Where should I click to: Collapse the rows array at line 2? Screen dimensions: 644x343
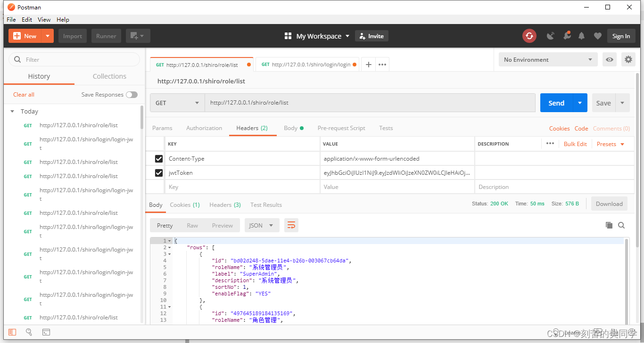click(170, 247)
